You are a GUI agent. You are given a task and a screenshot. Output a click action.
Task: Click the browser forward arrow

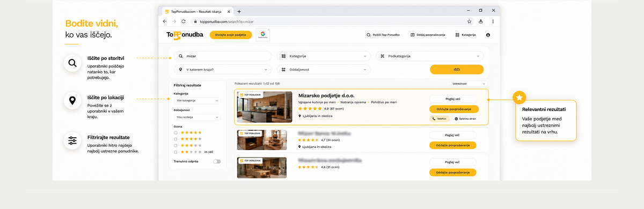[x=174, y=21]
